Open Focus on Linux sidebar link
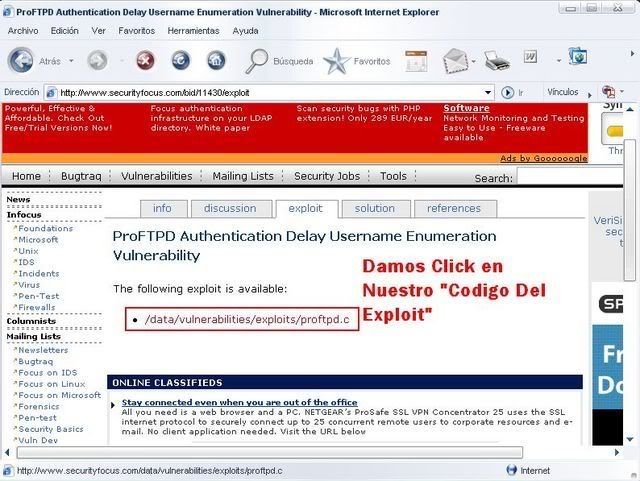Screen dimensions: 640x481 [x=52, y=384]
